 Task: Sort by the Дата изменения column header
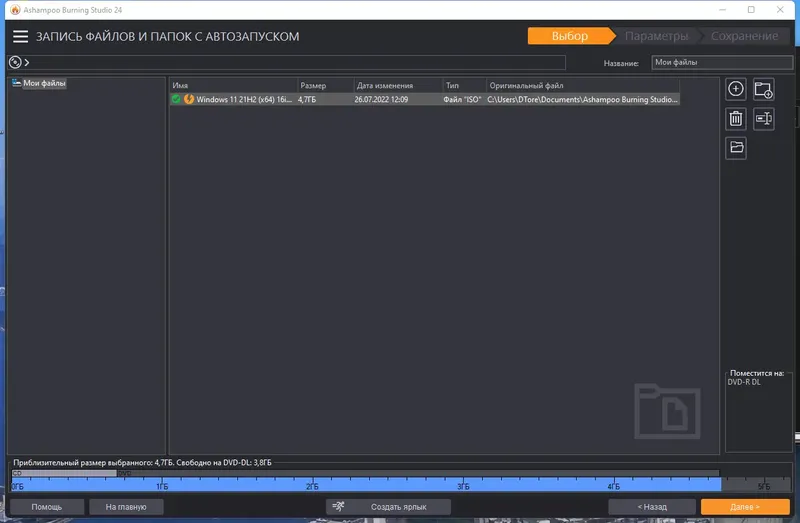coord(398,85)
